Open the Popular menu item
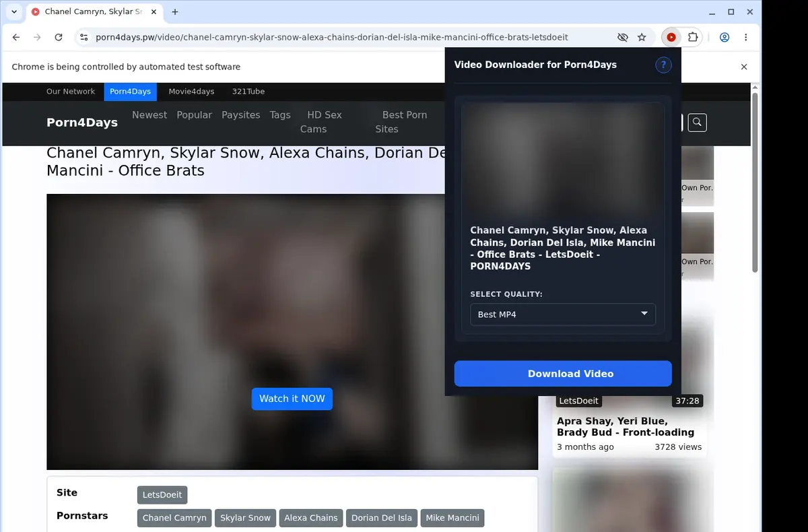This screenshot has height=532, width=808. [195, 115]
